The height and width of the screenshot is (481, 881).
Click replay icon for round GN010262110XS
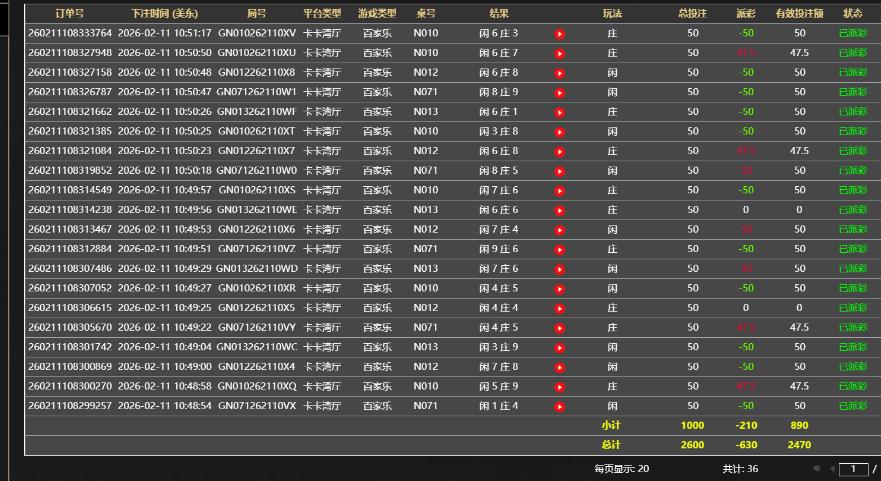560,190
